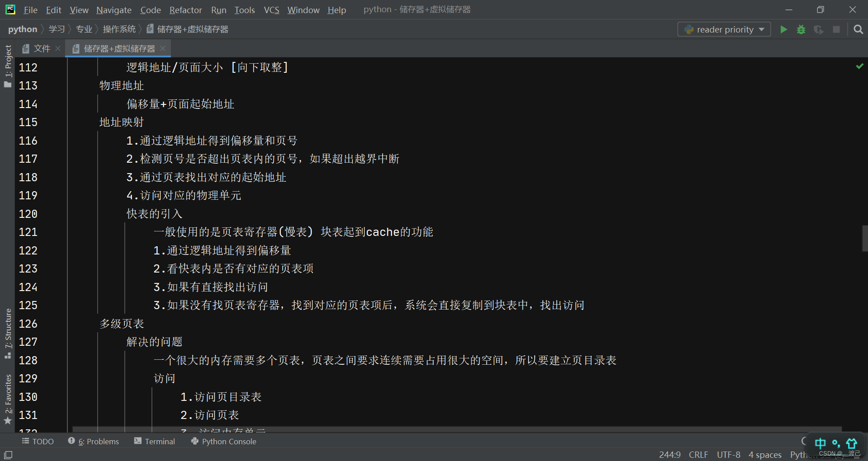
Task: Place cursor on 物理地址 line
Action: (122, 85)
